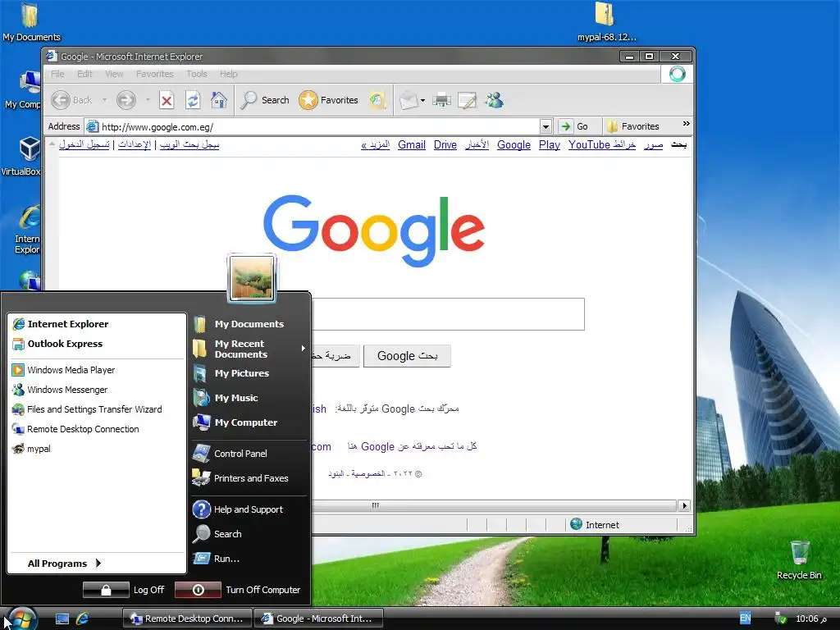Switch to Remote Desktop Connection taskbar button
Screen dimensions: 840x630
coord(187,619)
